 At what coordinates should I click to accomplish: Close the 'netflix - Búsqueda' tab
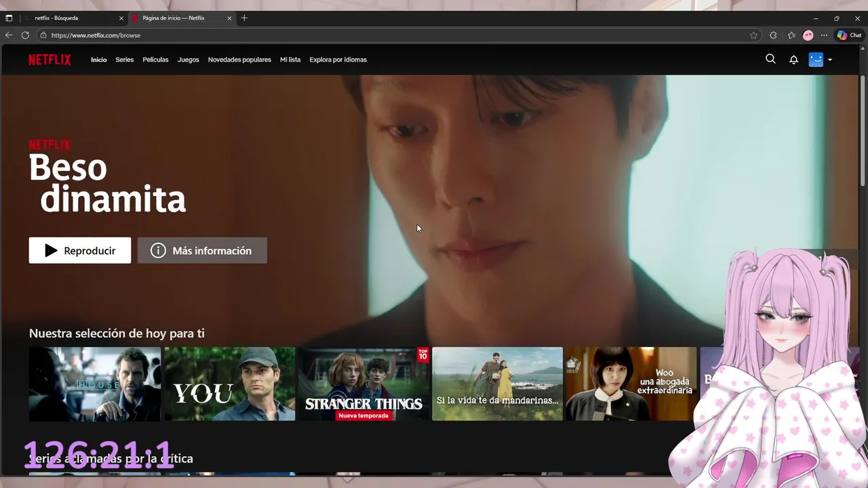point(121,18)
